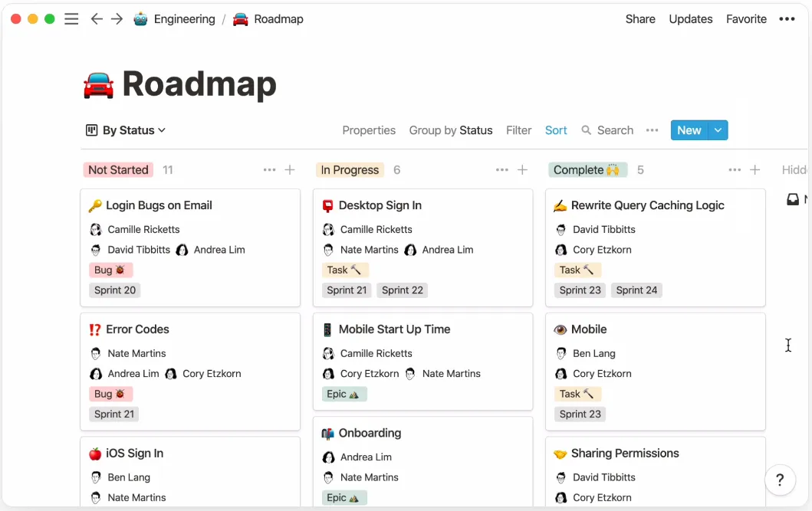Click the car icon in the breadcrumb
The height and width of the screenshot is (511, 812).
240,19
